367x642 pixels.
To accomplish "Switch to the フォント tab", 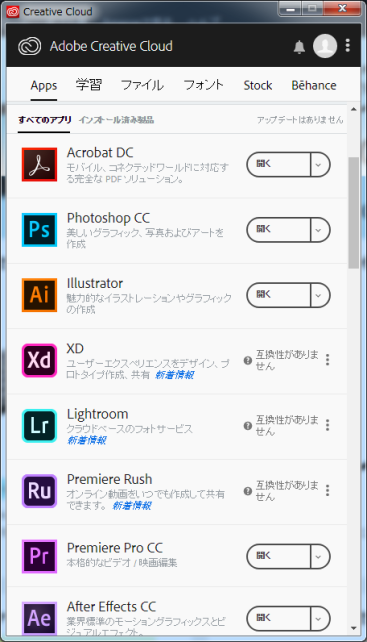I will [x=204, y=85].
